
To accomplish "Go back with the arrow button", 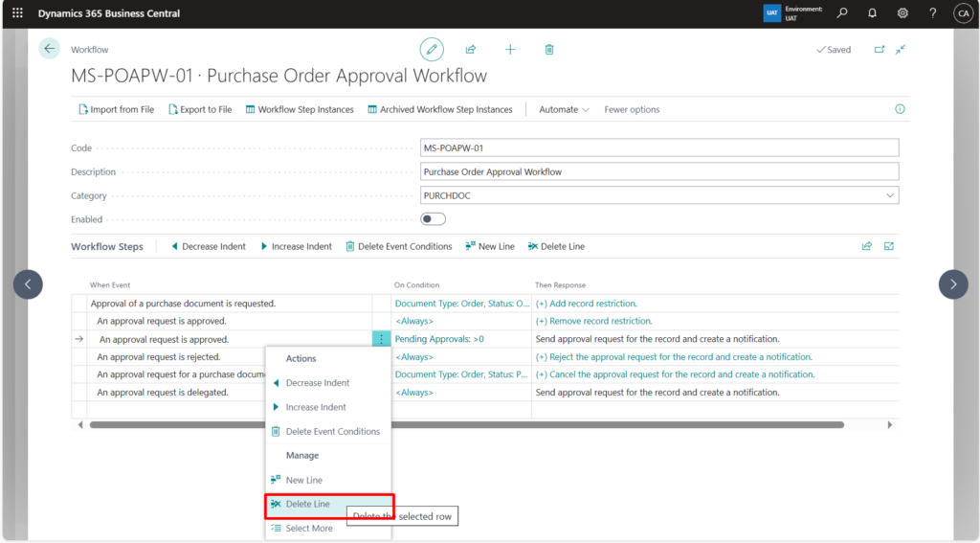I will click(50, 49).
